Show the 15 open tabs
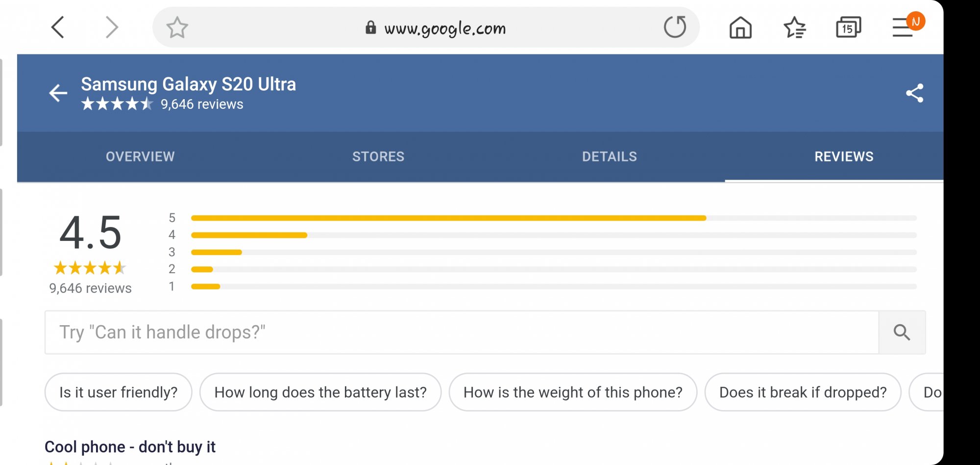This screenshot has width=980, height=465. point(848,27)
